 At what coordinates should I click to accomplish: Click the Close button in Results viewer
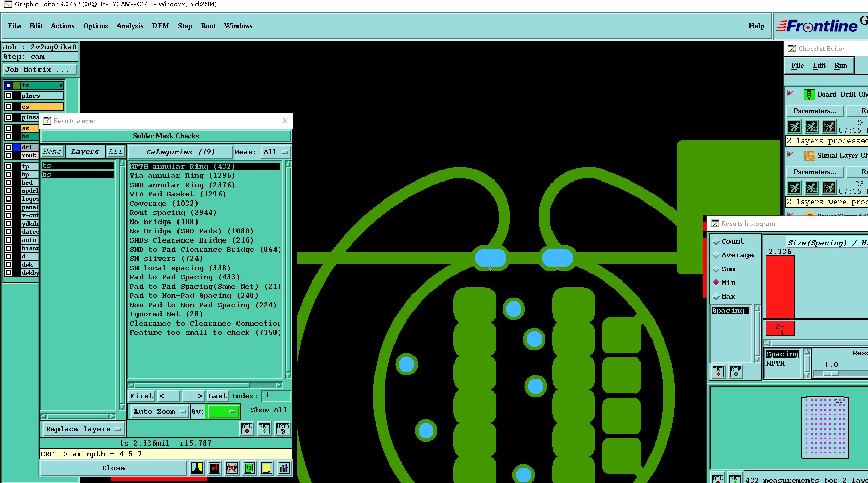click(x=113, y=468)
